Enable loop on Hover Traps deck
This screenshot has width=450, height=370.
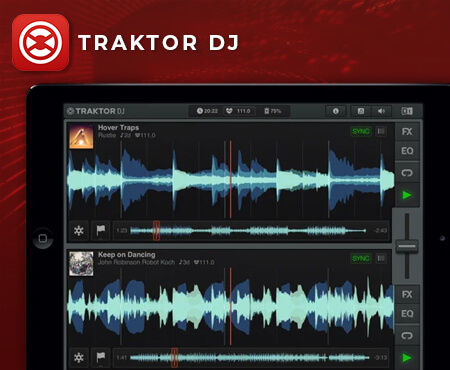407,173
